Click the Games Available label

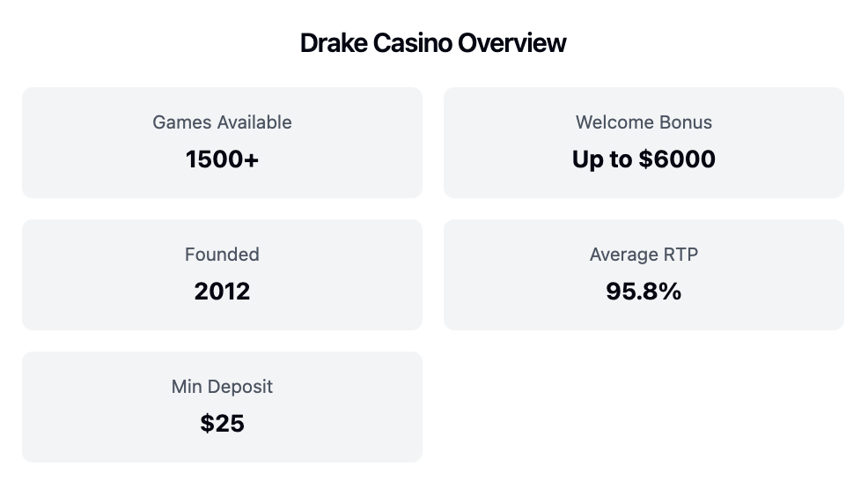222,122
